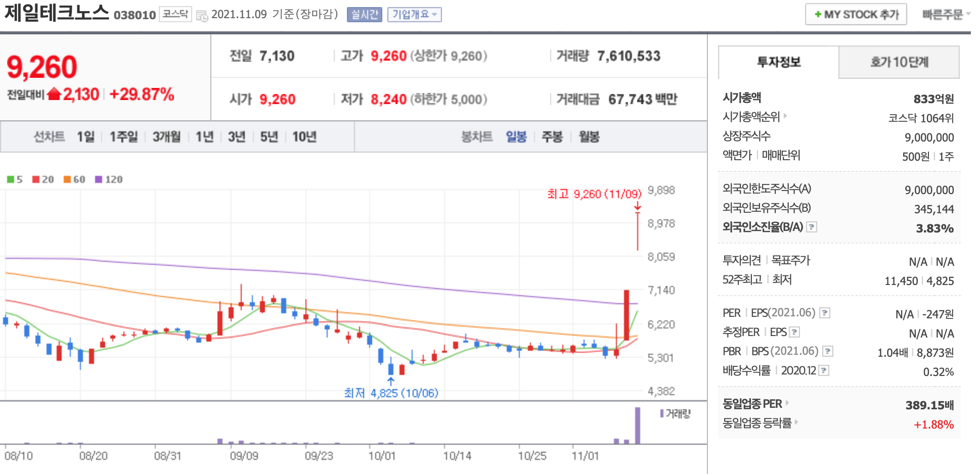Screen dimensions: 980x474
Task: Select 5년 line chart period
Action: (269, 137)
